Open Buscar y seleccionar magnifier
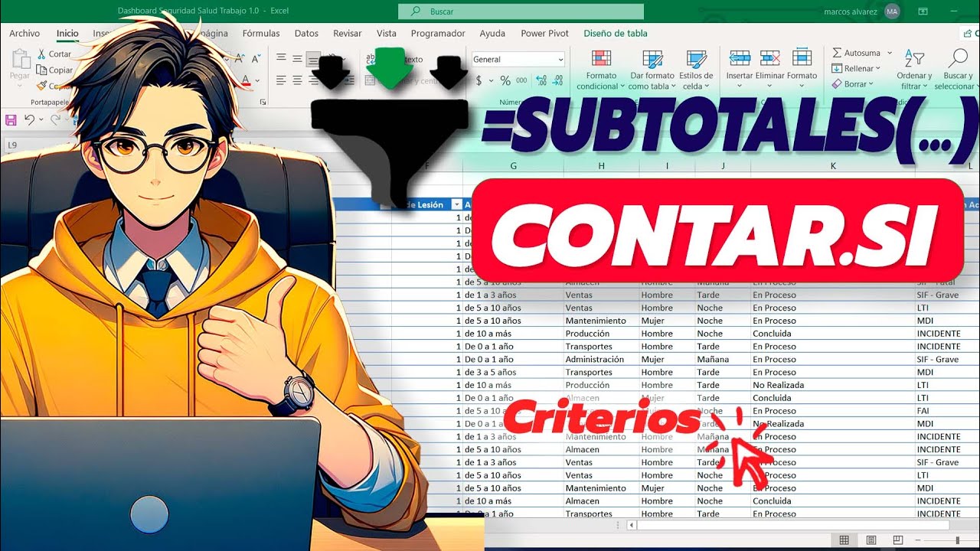 pyautogui.click(x=957, y=70)
